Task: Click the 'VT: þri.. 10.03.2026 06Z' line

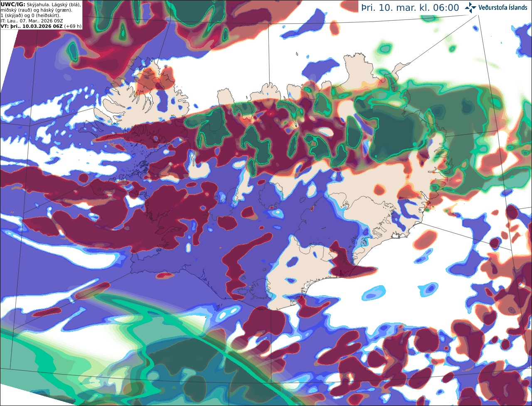Action: [x=32, y=26]
